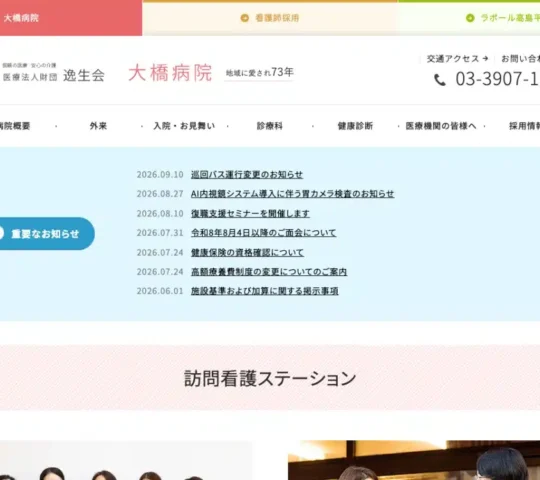Viewport: 540px width, 480px height.
Task: Click the phone number 03-3907
Action: [x=497, y=79]
